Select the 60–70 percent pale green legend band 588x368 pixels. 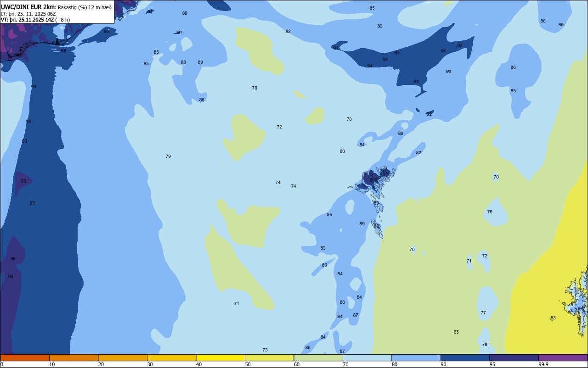(x=318, y=357)
